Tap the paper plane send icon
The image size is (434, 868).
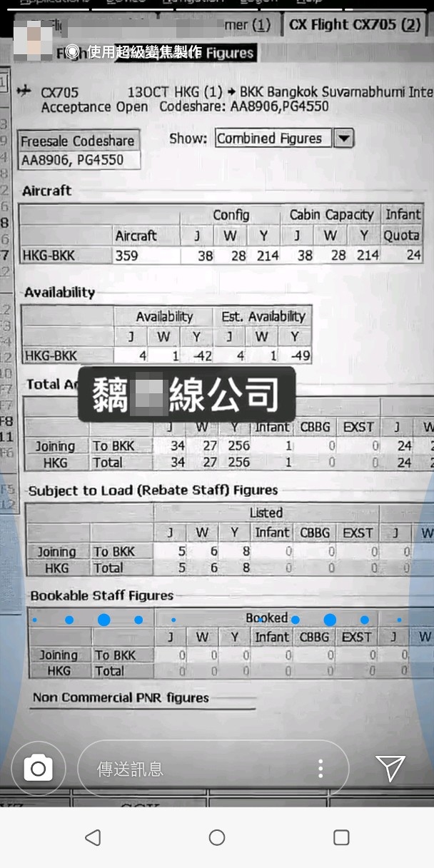tap(390, 768)
